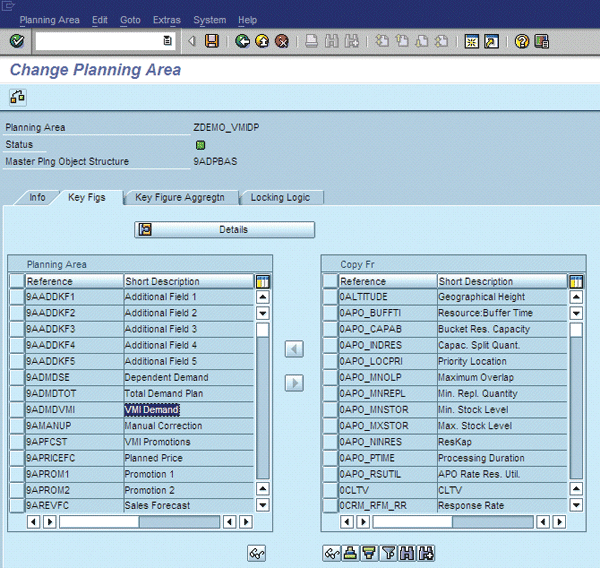The width and height of the screenshot is (600, 568).
Task: Switch to the Key Figure Aggregtn tab
Action: coord(179,198)
